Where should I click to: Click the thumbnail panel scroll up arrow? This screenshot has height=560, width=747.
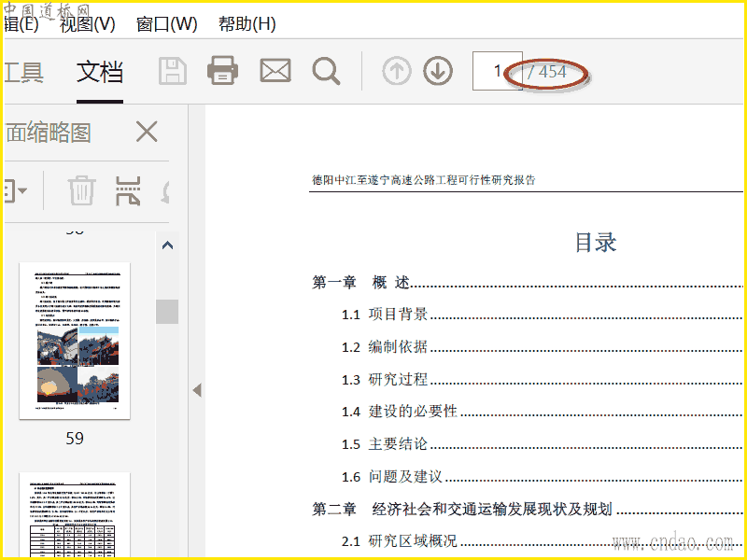tap(168, 245)
